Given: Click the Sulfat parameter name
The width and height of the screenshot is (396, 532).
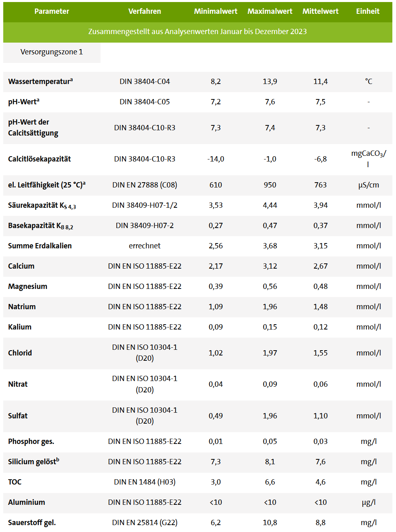Looking at the screenshot, I should pyautogui.click(x=18, y=416).
